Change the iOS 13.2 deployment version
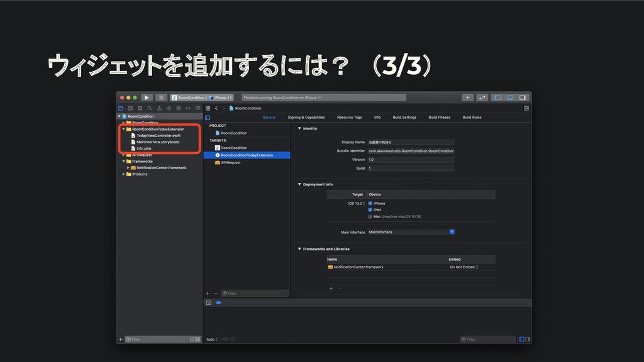The height and width of the screenshot is (362, 644). (x=356, y=204)
